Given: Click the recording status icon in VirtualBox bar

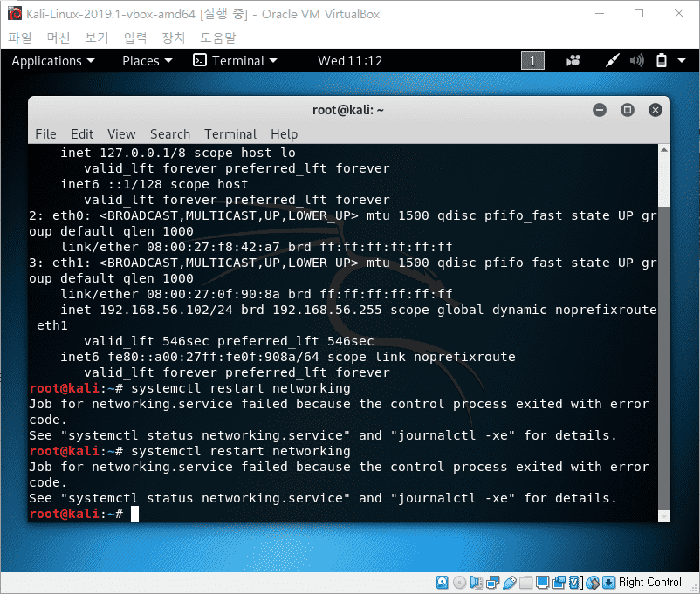Looking at the screenshot, I should (559, 583).
